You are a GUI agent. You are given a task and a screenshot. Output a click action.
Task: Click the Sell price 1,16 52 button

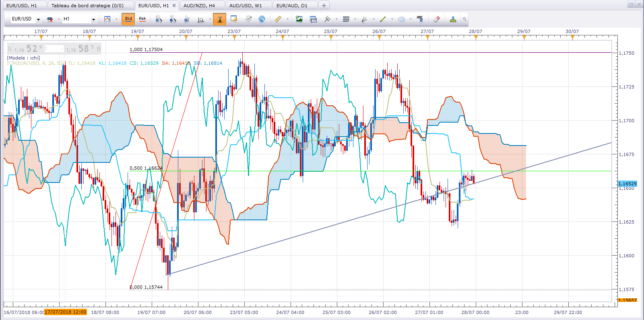click(x=25, y=49)
